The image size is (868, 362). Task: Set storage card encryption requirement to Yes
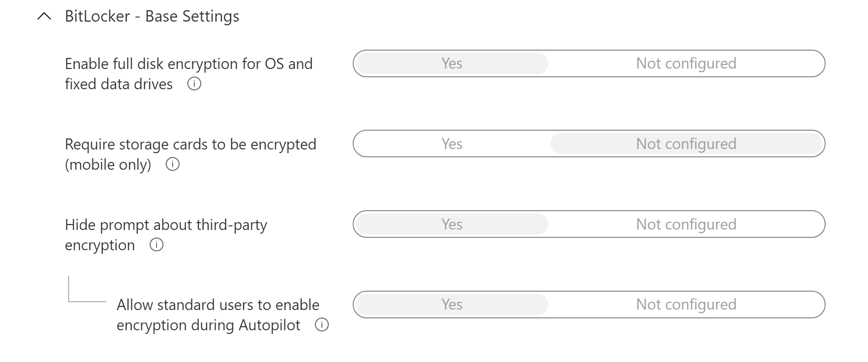(451, 144)
